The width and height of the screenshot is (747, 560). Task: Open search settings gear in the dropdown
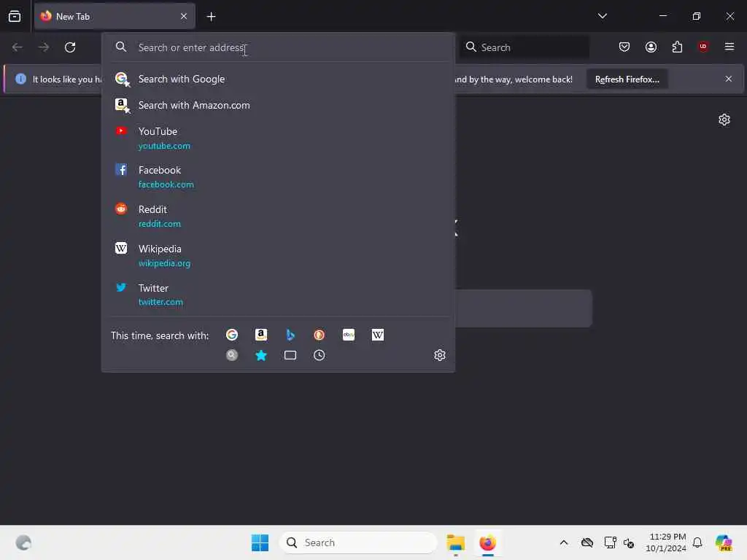click(440, 355)
